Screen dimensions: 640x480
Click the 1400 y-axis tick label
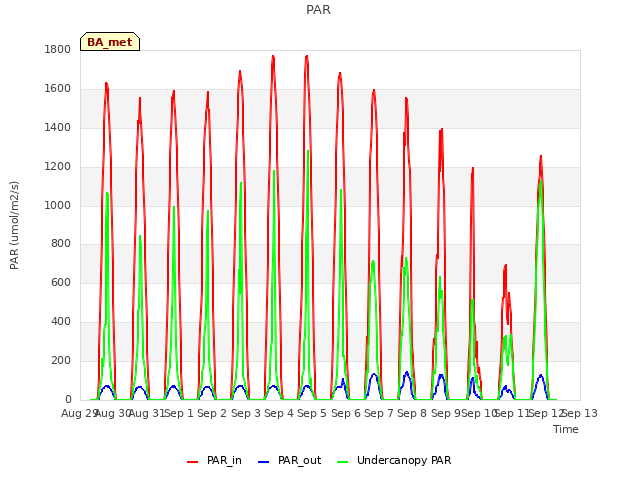pos(58,128)
